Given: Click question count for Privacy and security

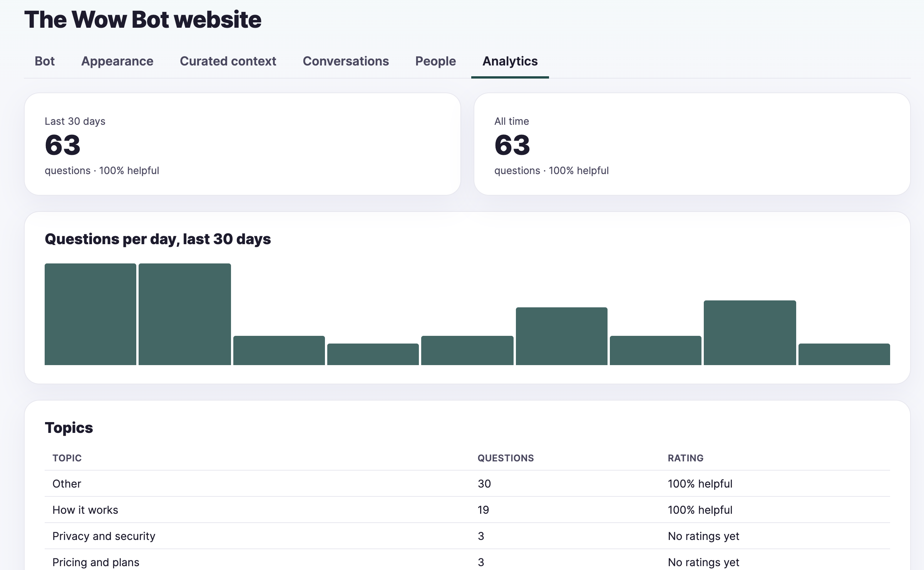Looking at the screenshot, I should [x=481, y=536].
